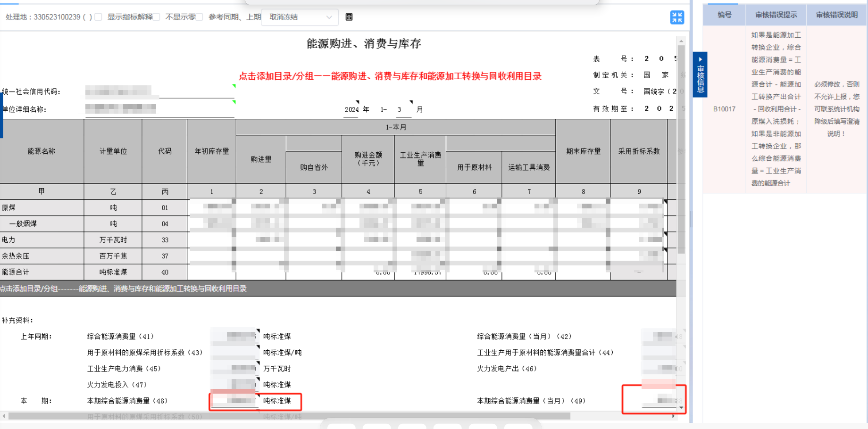Enable the 不显示零 checkbox
Screen dimensions: 868x429
pos(157,17)
